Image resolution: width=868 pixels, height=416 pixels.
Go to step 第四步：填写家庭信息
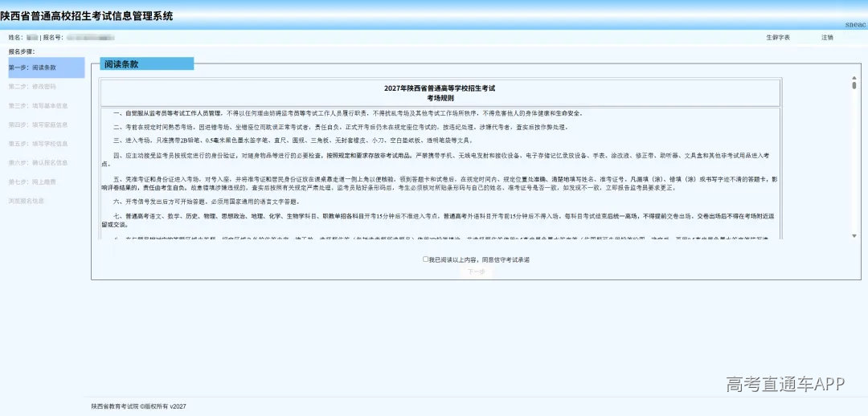(x=39, y=125)
